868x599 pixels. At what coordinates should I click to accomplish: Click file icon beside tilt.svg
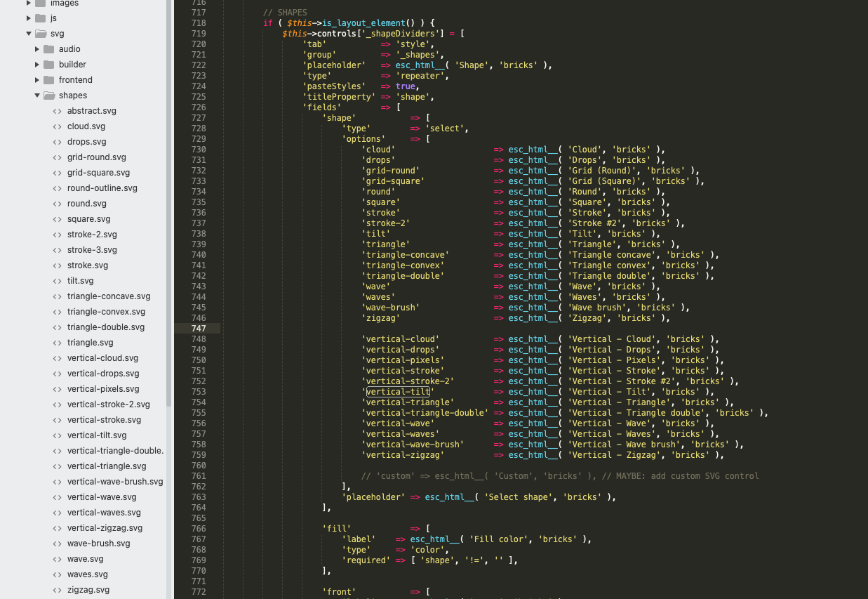tap(58, 281)
